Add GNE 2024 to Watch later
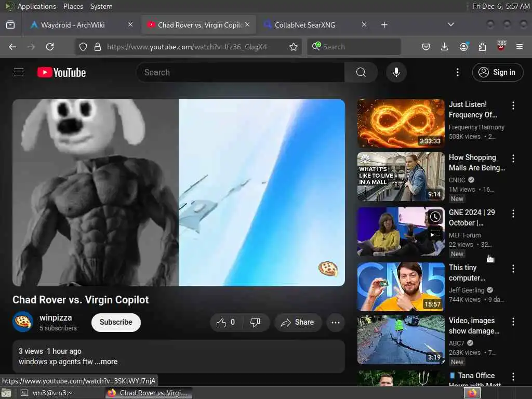Viewport: 532px width, 399px height. [x=435, y=217]
